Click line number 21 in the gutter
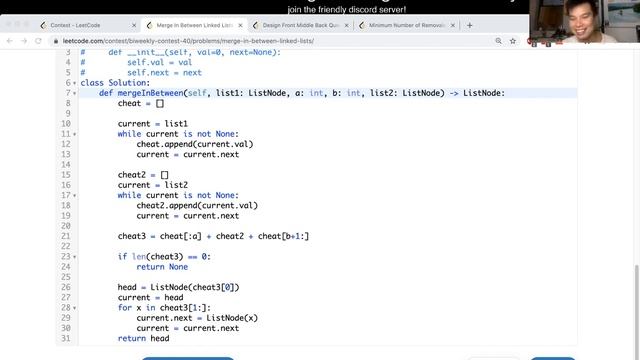The height and width of the screenshot is (360, 640). coord(66,236)
